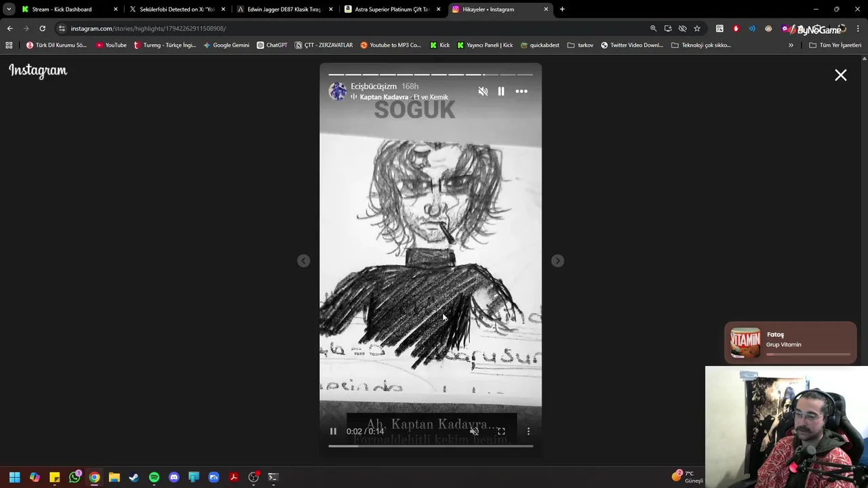
Task: Open Türk Dil Kurumu Sö... bookmark
Action: coord(56,45)
